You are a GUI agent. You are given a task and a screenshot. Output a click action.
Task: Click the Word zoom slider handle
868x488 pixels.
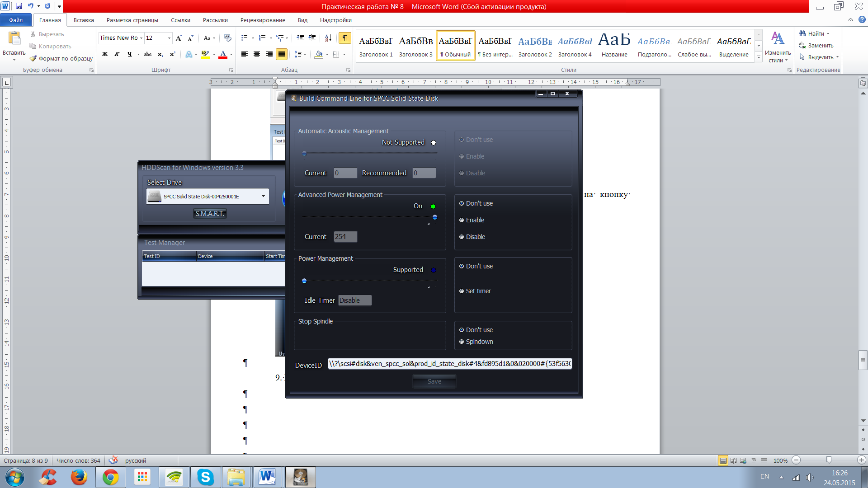point(829,460)
